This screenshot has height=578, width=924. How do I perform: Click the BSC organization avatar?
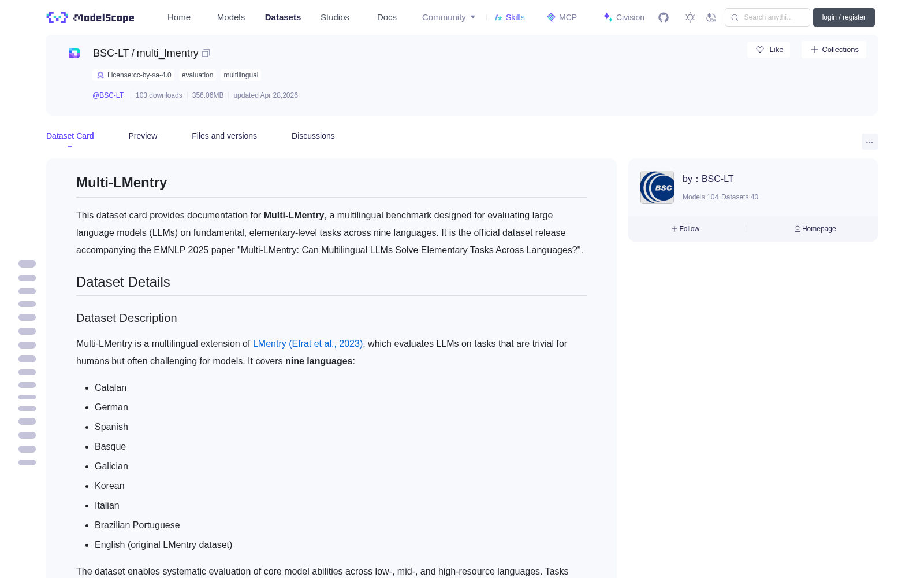(x=657, y=187)
